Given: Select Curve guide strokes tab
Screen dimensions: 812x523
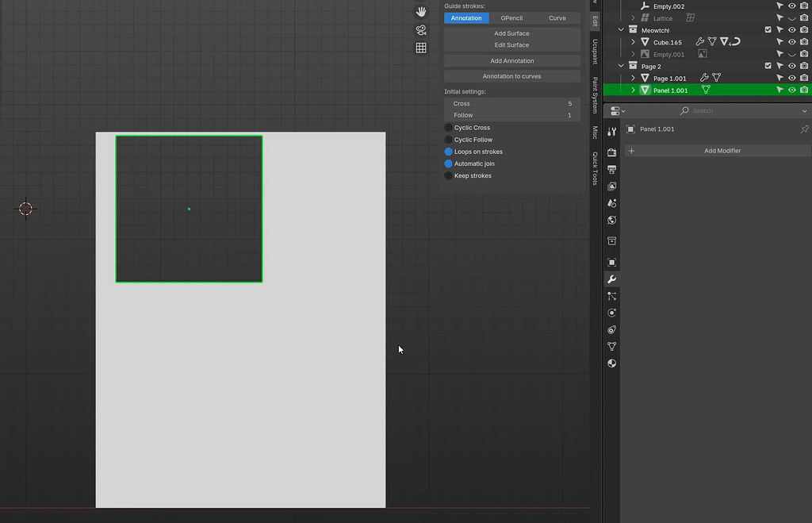Looking at the screenshot, I should coord(557,18).
